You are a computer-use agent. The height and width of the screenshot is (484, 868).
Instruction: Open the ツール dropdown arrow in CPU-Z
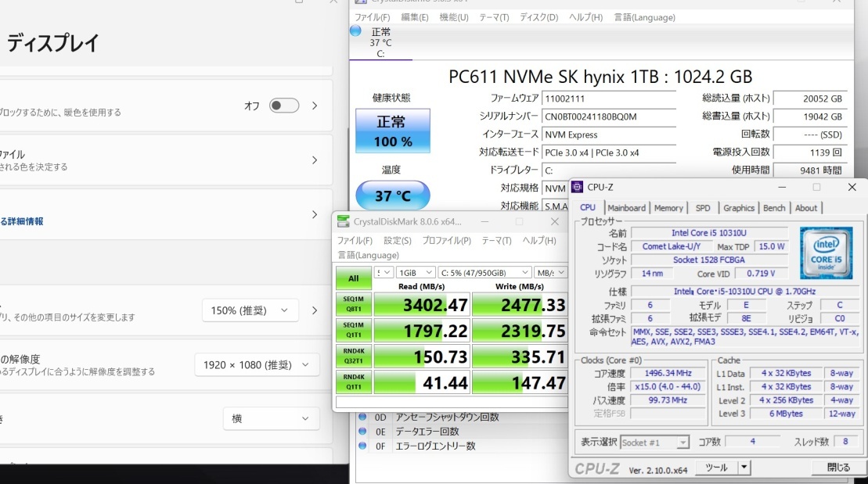(x=744, y=468)
